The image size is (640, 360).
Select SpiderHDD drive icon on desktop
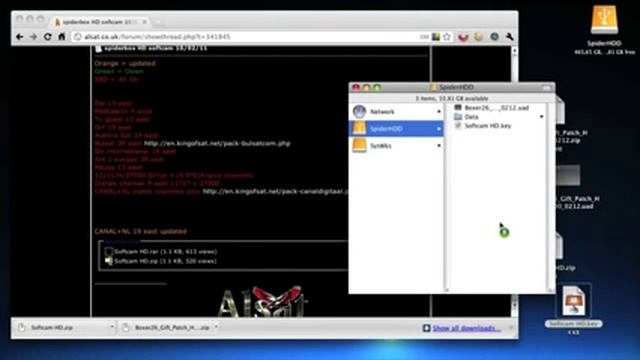point(604,19)
